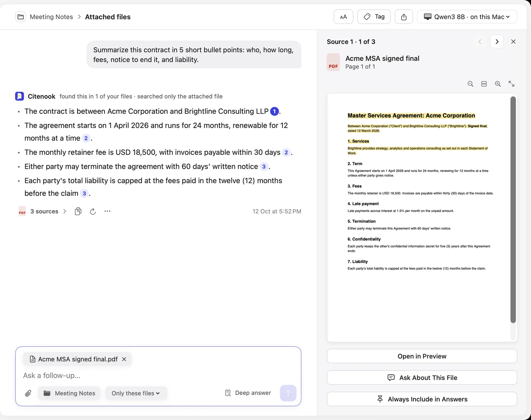Toggle the Deep answer option
This screenshot has width=531, height=420.
[x=248, y=393]
